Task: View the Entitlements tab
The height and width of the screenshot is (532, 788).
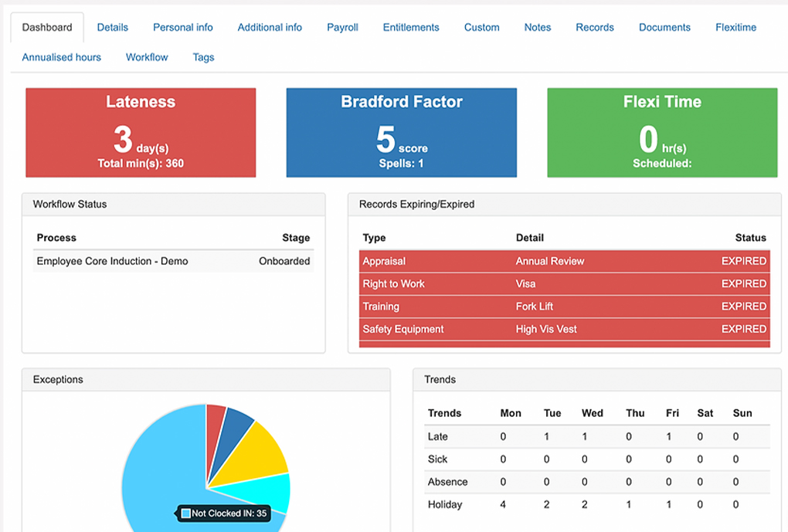Action: point(411,28)
